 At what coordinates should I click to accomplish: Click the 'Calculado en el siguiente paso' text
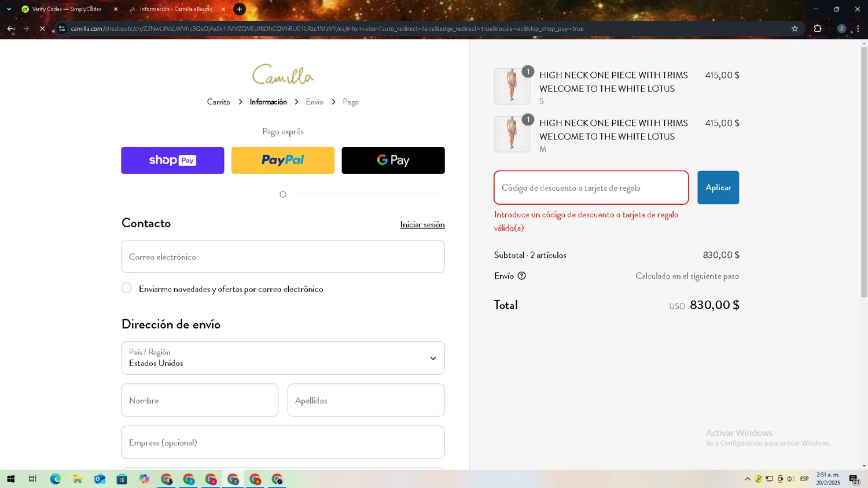[687, 276]
